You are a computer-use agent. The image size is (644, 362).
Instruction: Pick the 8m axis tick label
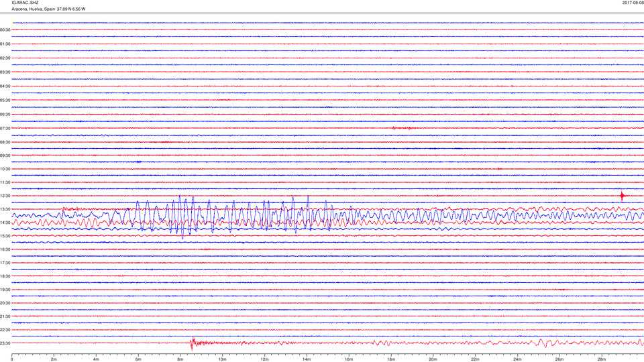[180, 359]
